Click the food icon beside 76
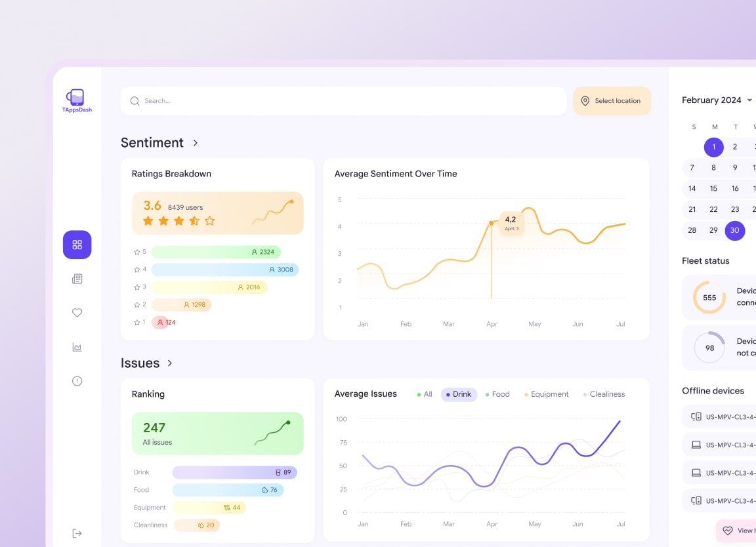The height and width of the screenshot is (547, 756). click(x=264, y=490)
